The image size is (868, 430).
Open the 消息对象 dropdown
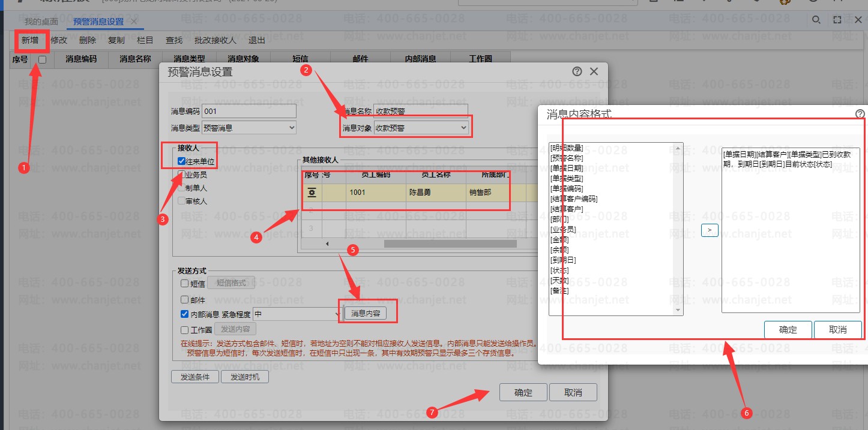point(420,128)
